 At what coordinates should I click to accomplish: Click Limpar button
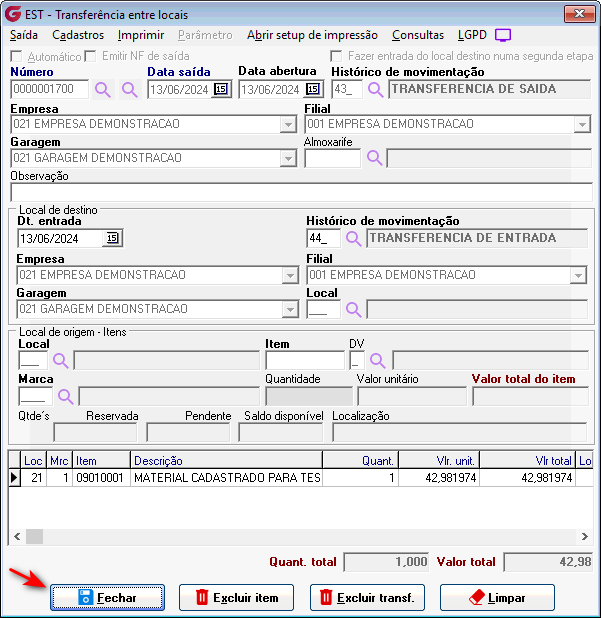click(x=497, y=598)
